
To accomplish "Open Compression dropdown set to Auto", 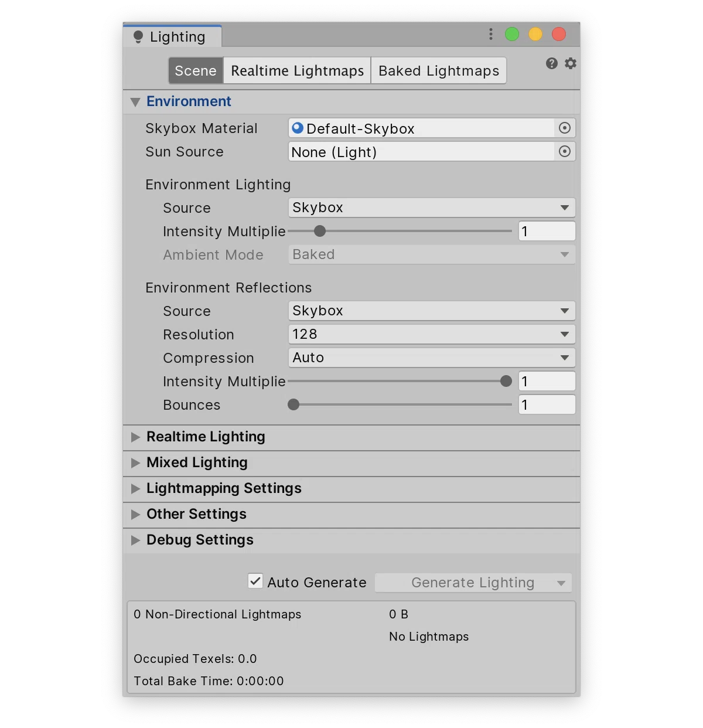I will click(432, 358).
